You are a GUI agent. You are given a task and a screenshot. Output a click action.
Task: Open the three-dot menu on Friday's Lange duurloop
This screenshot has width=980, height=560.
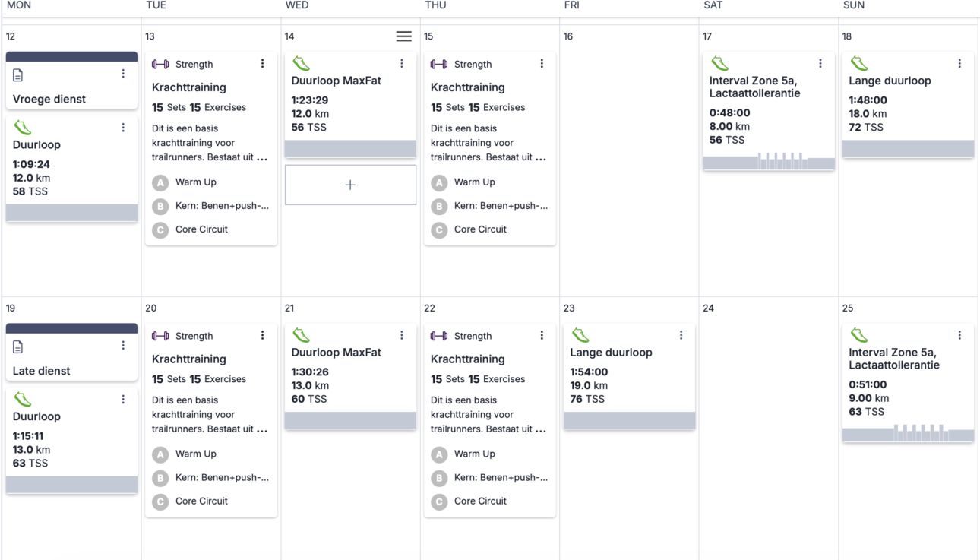[681, 334]
